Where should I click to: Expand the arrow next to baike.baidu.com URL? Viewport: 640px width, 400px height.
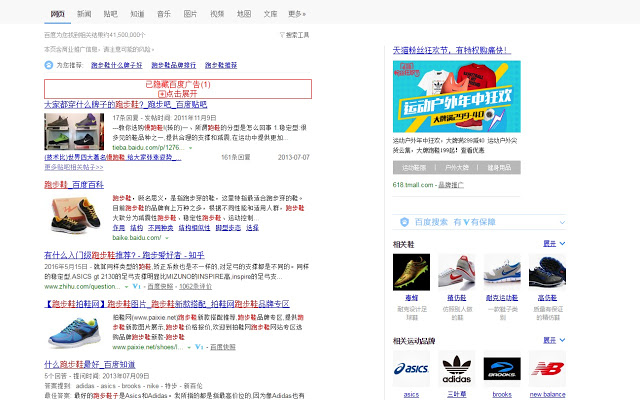point(167,238)
